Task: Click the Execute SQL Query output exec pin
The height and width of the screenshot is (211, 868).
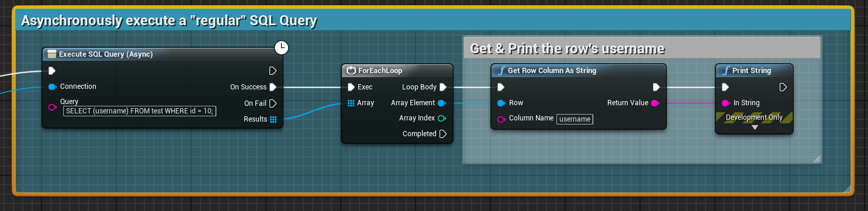Action: coord(273,71)
